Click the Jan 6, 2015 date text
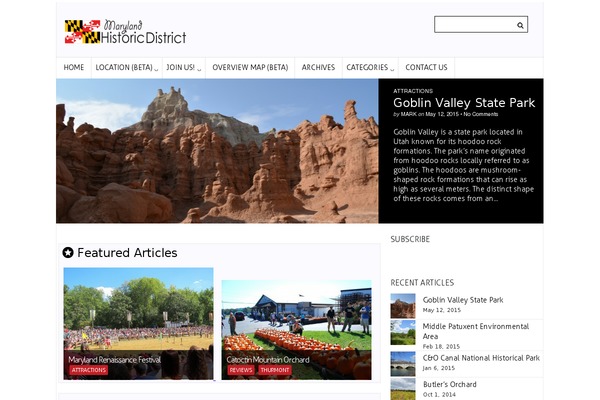Image resolution: width=600 pixels, height=400 pixels. (439, 368)
